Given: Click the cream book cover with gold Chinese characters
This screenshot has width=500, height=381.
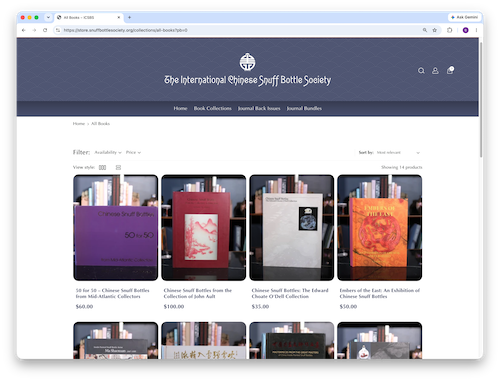Looking at the screenshot, I should [x=204, y=341].
